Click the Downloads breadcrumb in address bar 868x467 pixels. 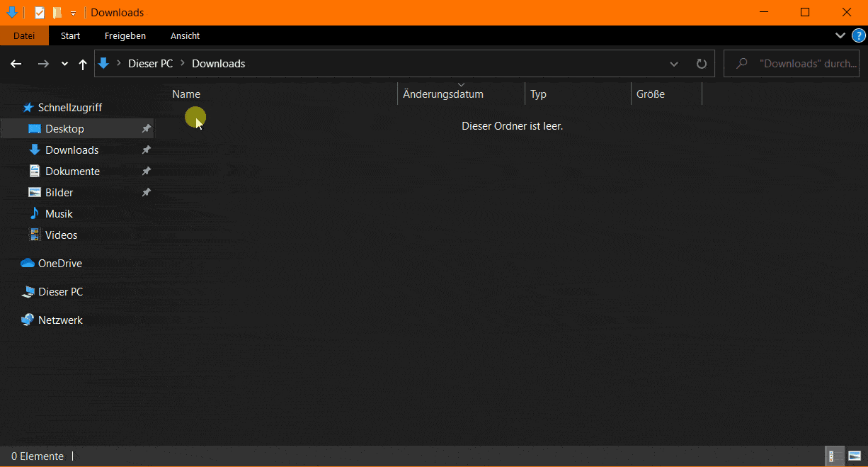218,63
